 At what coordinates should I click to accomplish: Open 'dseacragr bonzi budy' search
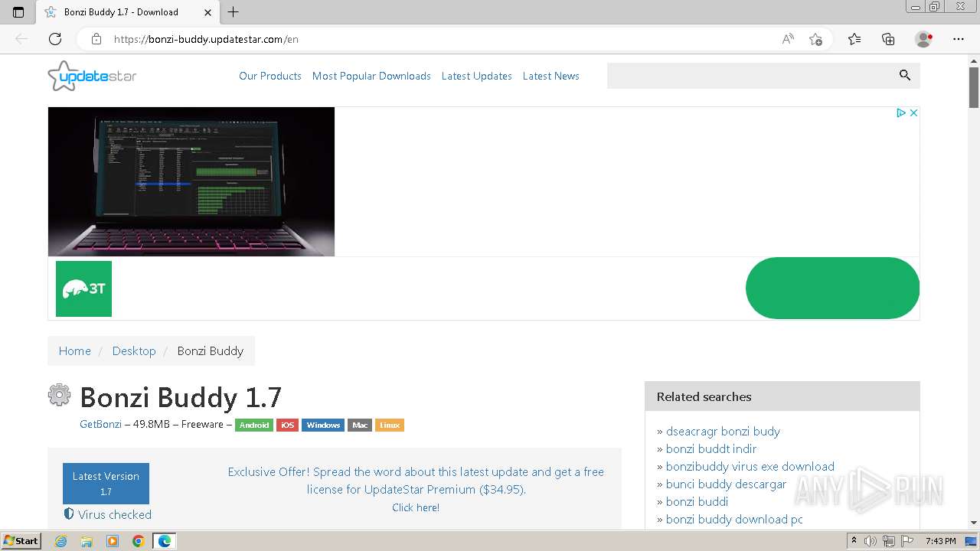tap(723, 431)
